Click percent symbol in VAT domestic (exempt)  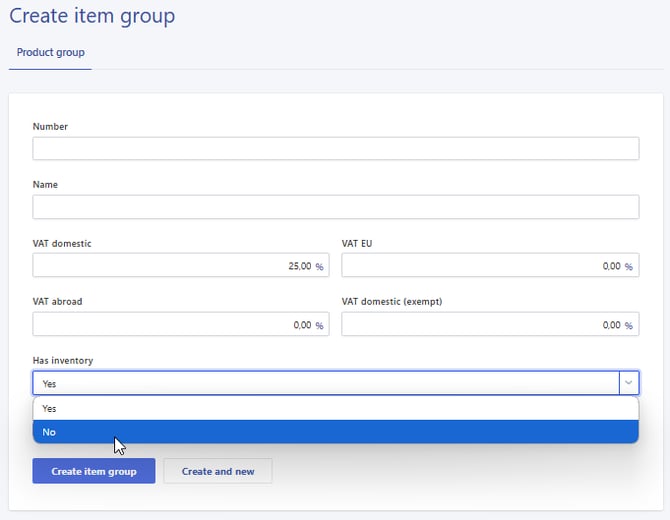pos(629,326)
